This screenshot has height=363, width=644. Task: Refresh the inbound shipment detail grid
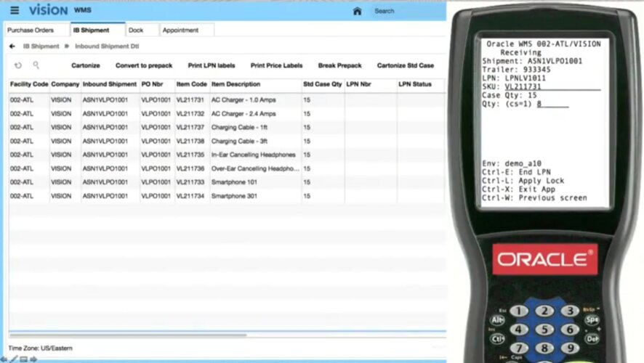click(18, 65)
